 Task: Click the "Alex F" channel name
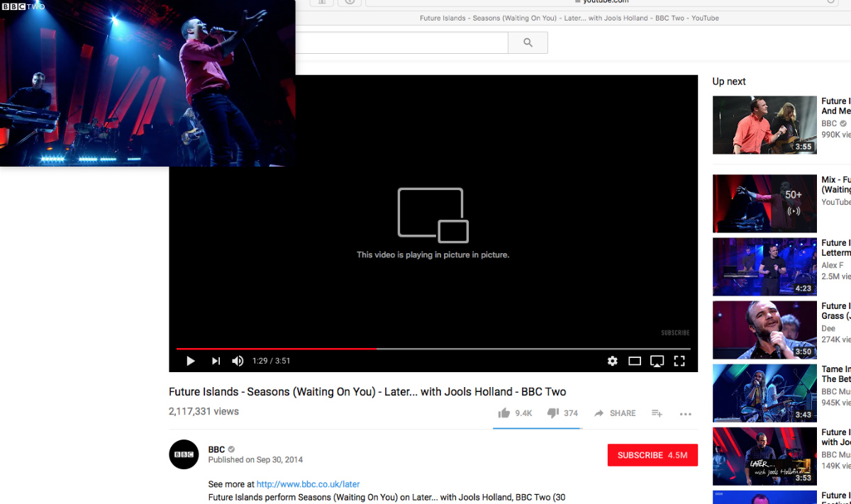click(833, 265)
